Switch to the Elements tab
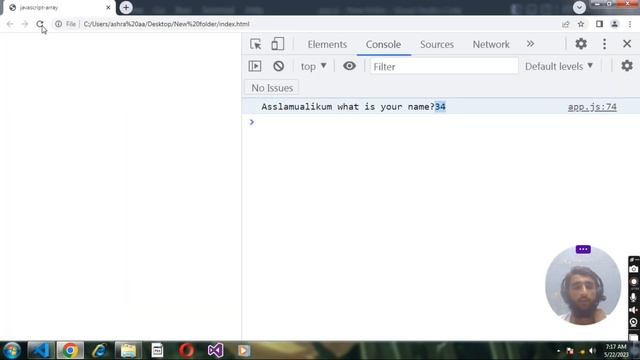The width and height of the screenshot is (640, 360). point(327,44)
